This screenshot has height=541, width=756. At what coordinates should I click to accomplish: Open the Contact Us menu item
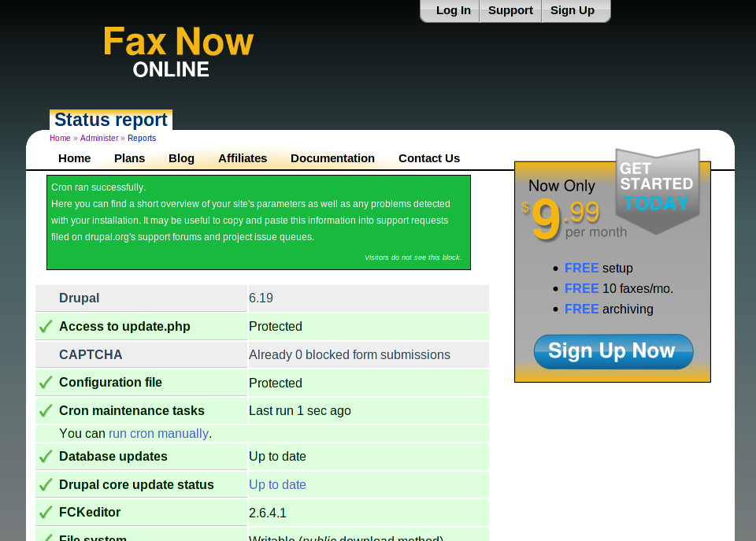tap(429, 158)
